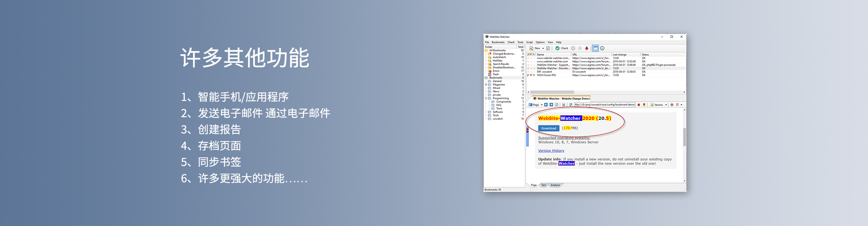868x226 pixels.
Task: Open the Bookmarks menu
Action: (498, 42)
